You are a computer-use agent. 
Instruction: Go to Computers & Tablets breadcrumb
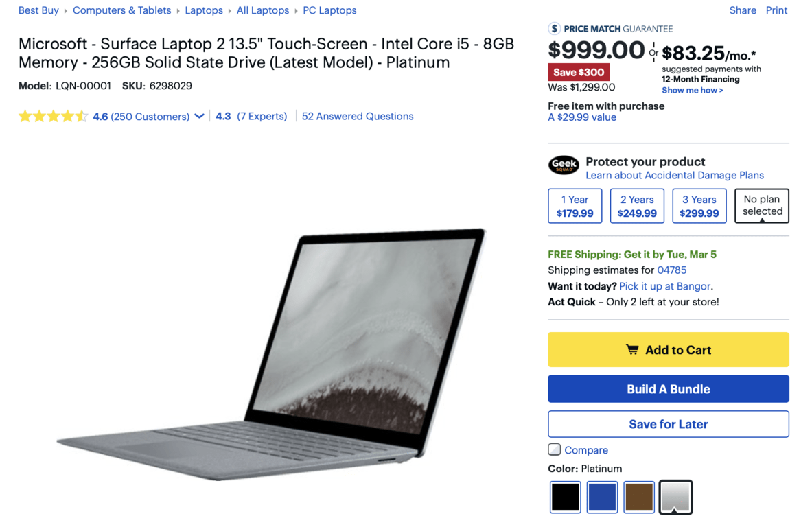[x=121, y=10]
